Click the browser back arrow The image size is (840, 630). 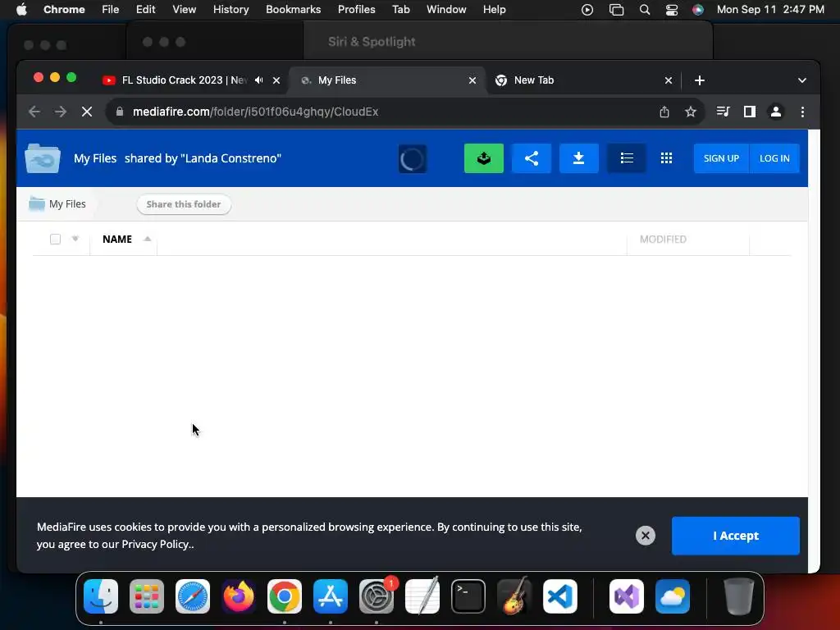coord(34,112)
